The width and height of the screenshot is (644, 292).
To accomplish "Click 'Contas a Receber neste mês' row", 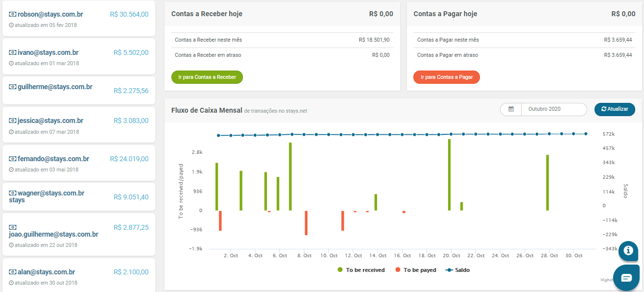I will (x=282, y=40).
